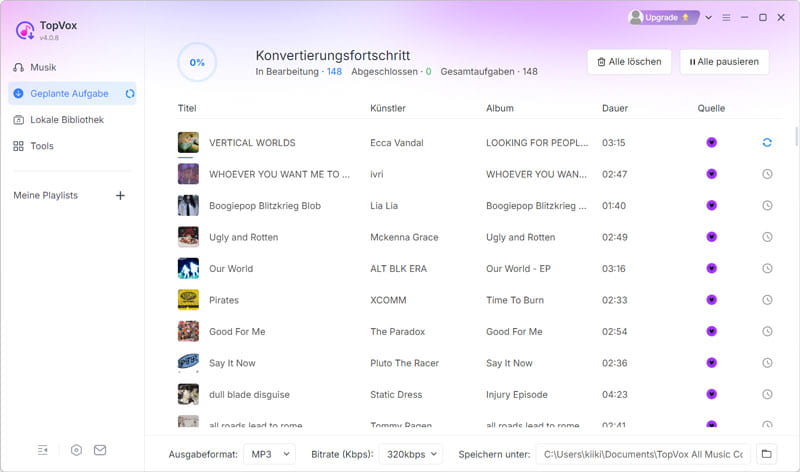The height and width of the screenshot is (472, 800).
Task: Click the source icon in Static Dress row
Action: [x=711, y=394]
